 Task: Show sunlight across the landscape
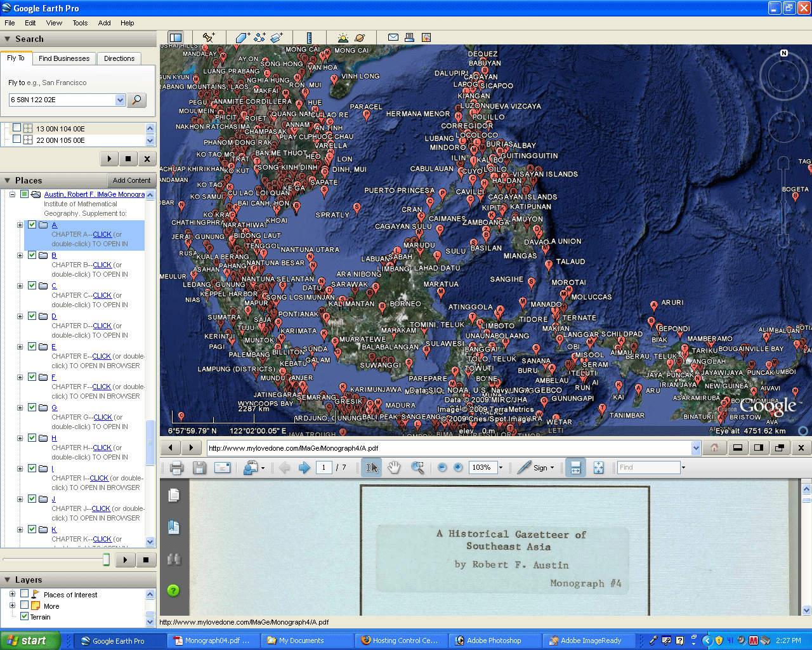343,37
